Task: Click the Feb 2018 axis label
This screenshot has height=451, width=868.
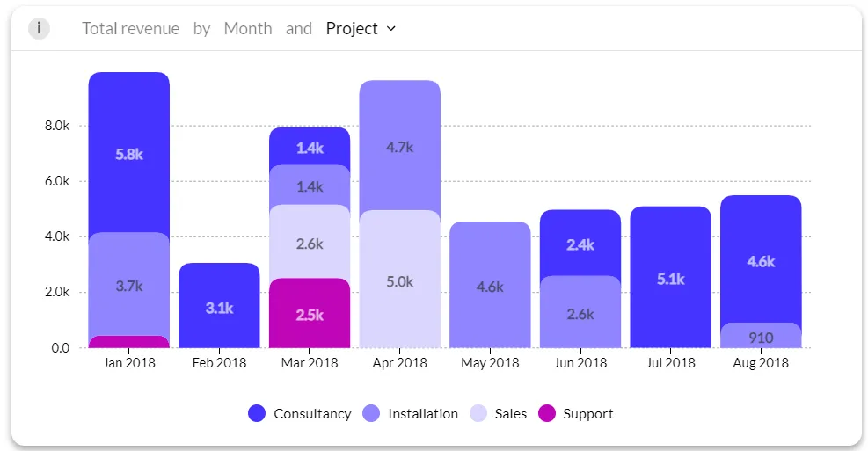Action: click(x=219, y=363)
